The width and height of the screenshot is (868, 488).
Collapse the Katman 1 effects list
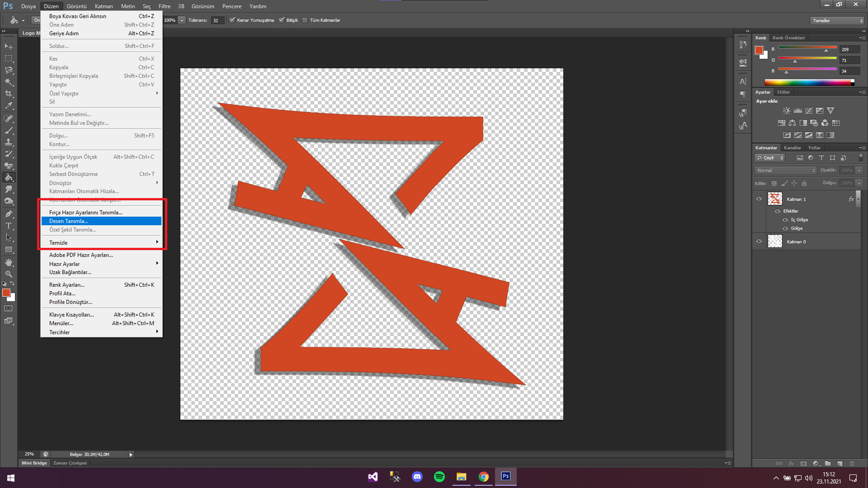(x=858, y=199)
